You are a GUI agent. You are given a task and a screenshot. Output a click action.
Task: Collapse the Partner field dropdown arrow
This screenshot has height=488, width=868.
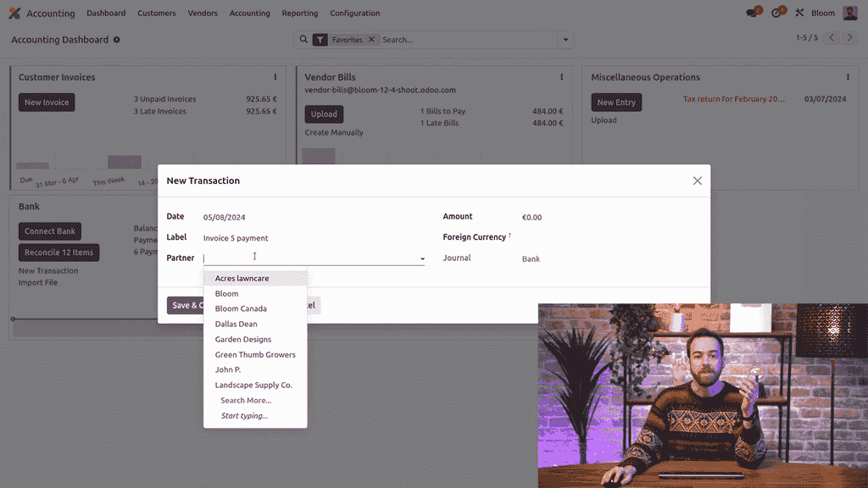coord(422,259)
